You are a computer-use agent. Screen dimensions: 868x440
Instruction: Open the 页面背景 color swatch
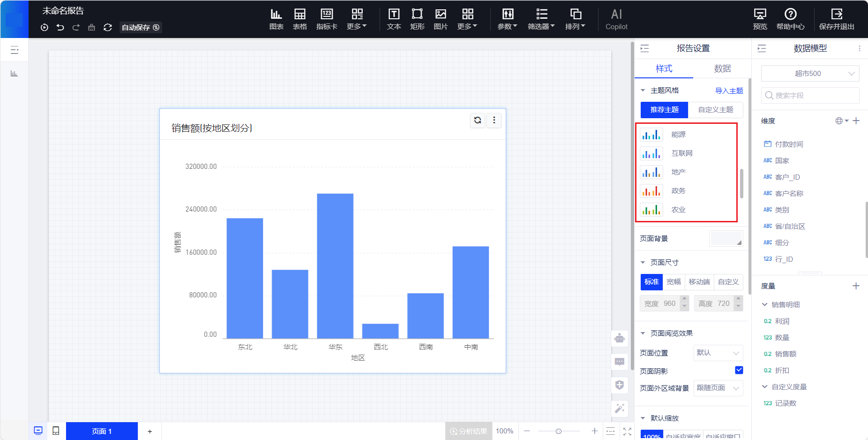tap(726, 239)
